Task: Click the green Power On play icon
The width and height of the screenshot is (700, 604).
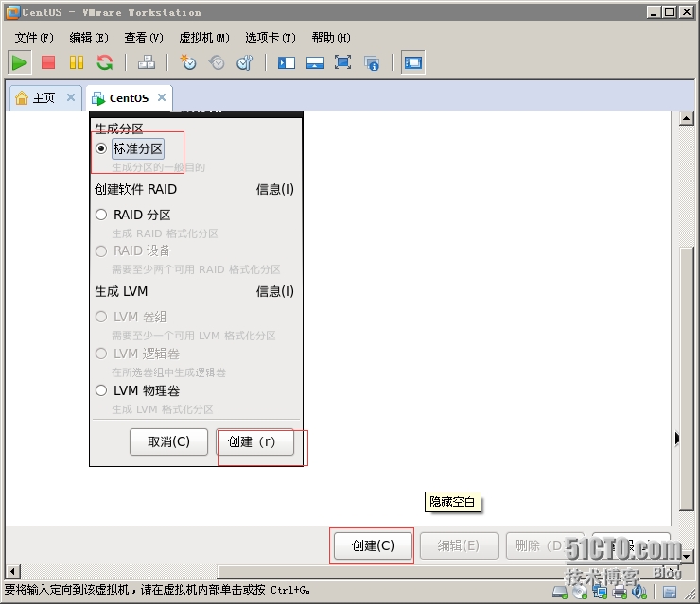Action: pos(19,62)
